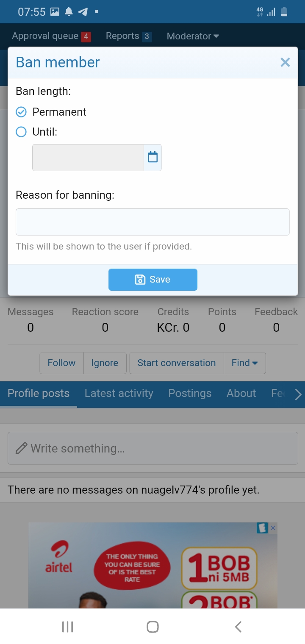
Task: Select the Until ban length option
Action: pos(21,132)
